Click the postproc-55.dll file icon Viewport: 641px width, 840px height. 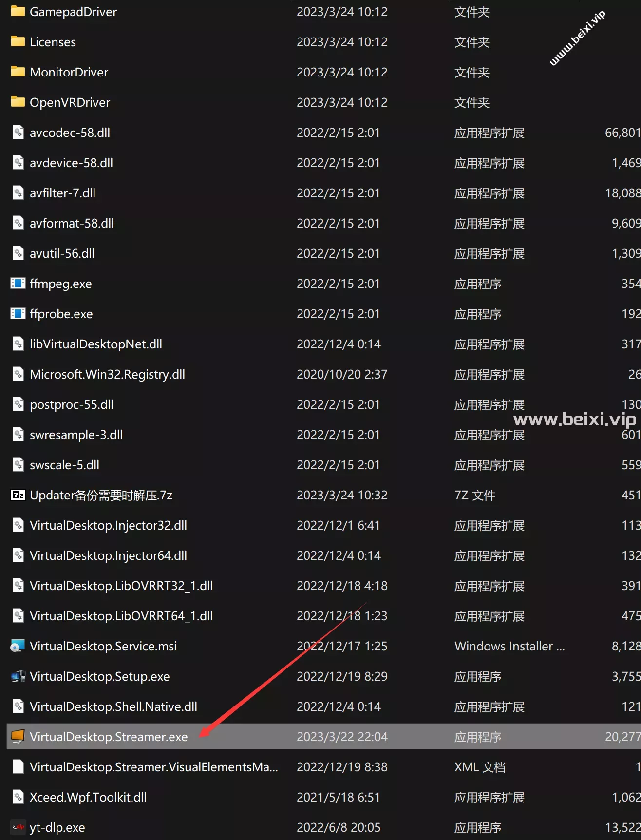pyautogui.click(x=18, y=404)
